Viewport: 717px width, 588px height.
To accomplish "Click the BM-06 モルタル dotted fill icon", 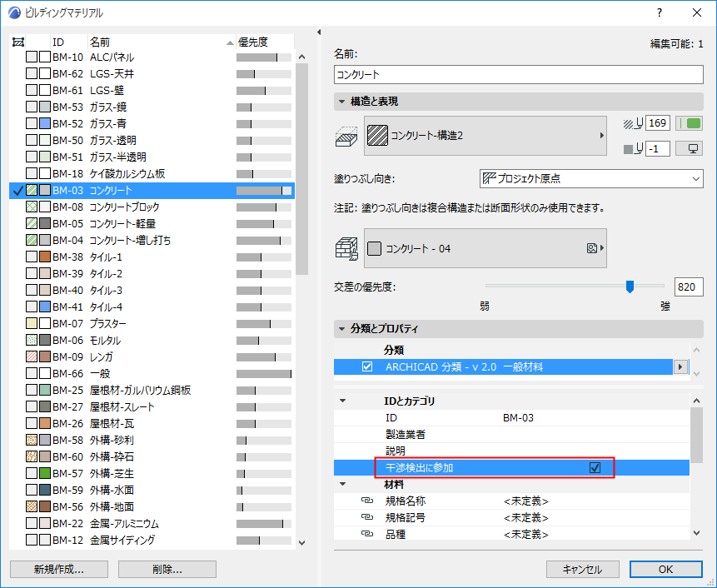I will tap(32, 340).
